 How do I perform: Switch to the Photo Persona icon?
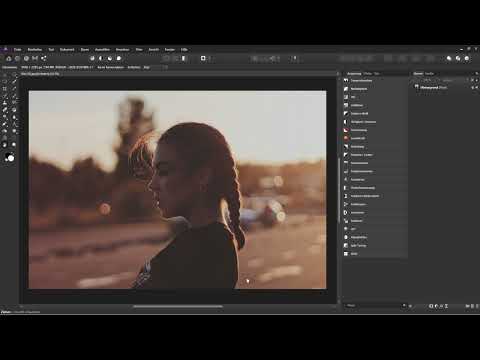tap(9, 58)
